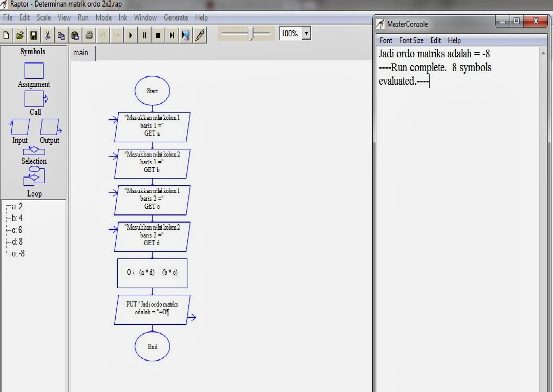Step to next symbol with the step icon
This screenshot has height=392, width=553.
[x=172, y=34]
